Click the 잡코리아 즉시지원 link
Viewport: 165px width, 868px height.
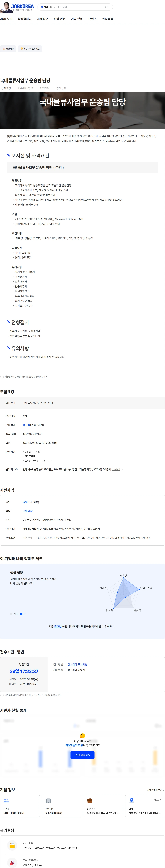coord(78,664)
